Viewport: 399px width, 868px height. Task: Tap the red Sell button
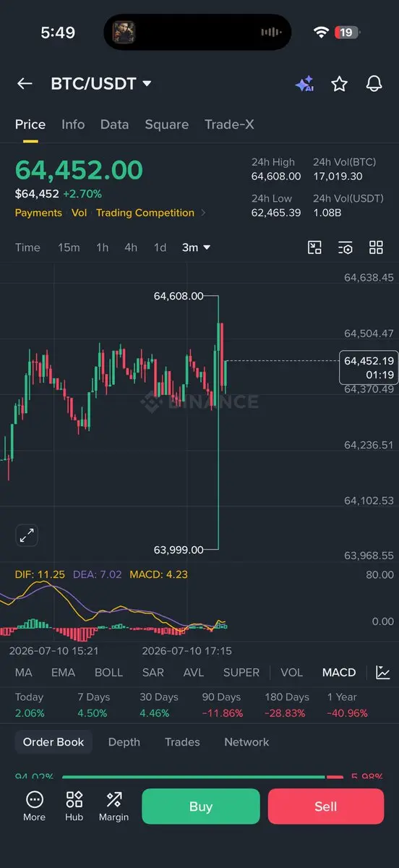[326, 807]
